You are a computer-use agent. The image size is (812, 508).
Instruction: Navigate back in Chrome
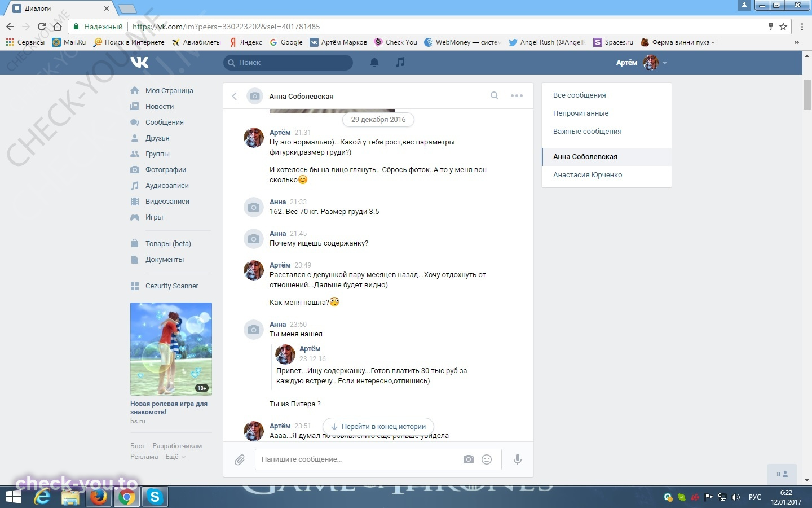click(x=10, y=27)
